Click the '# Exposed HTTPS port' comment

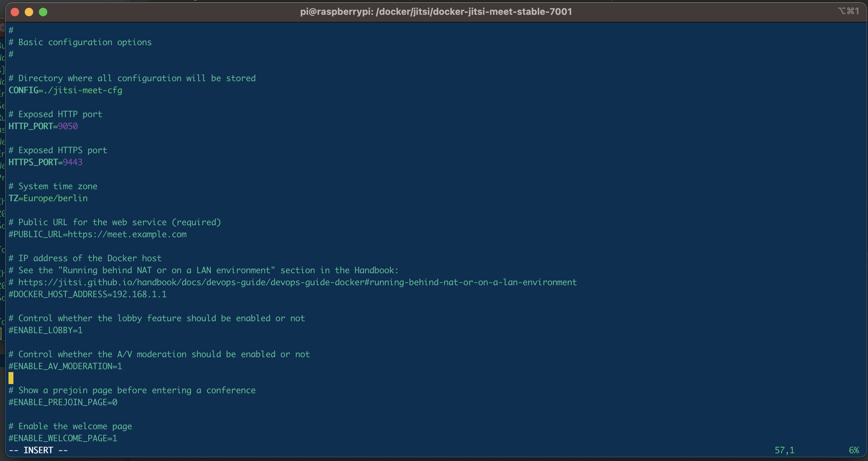58,150
